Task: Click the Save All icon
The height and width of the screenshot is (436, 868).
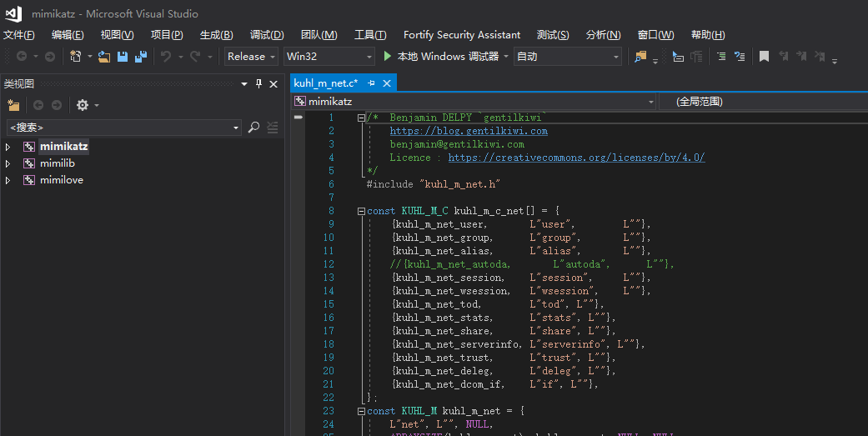Action: coord(141,56)
